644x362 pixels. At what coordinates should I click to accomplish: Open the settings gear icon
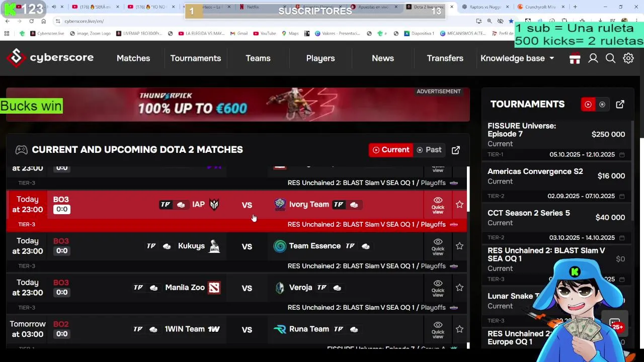(628, 58)
